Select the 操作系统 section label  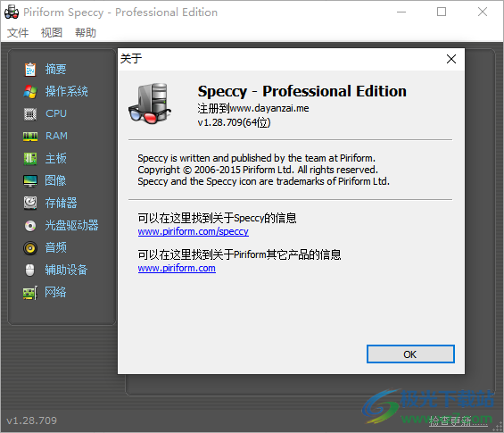pos(67,92)
